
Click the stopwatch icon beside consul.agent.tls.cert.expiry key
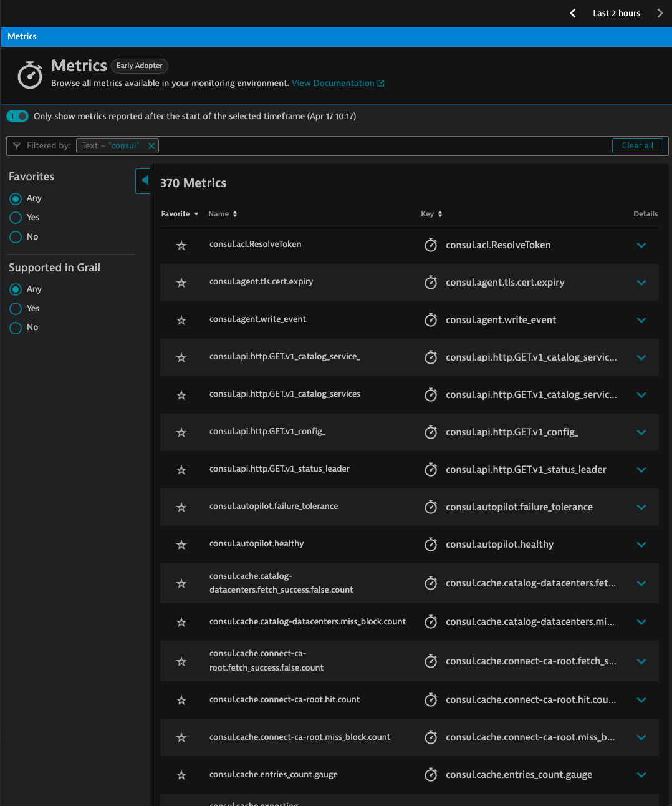pos(431,283)
